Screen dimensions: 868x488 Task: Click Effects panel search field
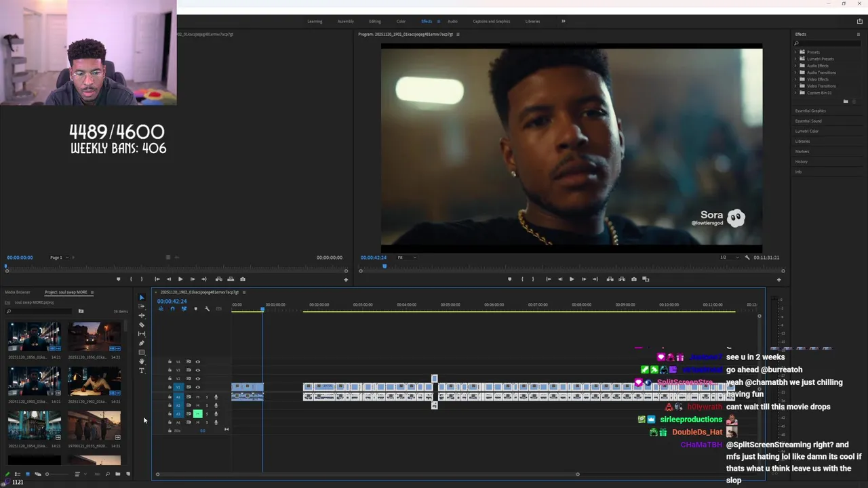click(x=827, y=43)
